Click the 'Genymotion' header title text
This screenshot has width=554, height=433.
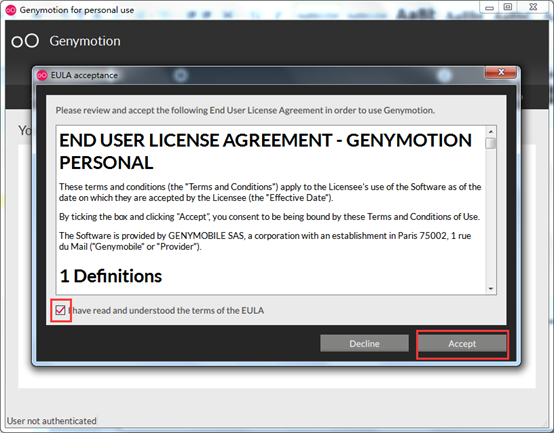[x=85, y=41]
